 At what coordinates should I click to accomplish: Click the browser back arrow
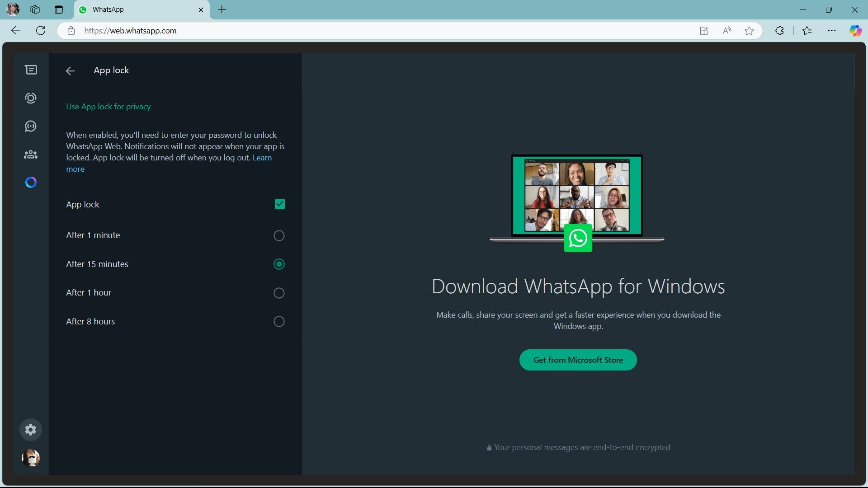(x=16, y=31)
